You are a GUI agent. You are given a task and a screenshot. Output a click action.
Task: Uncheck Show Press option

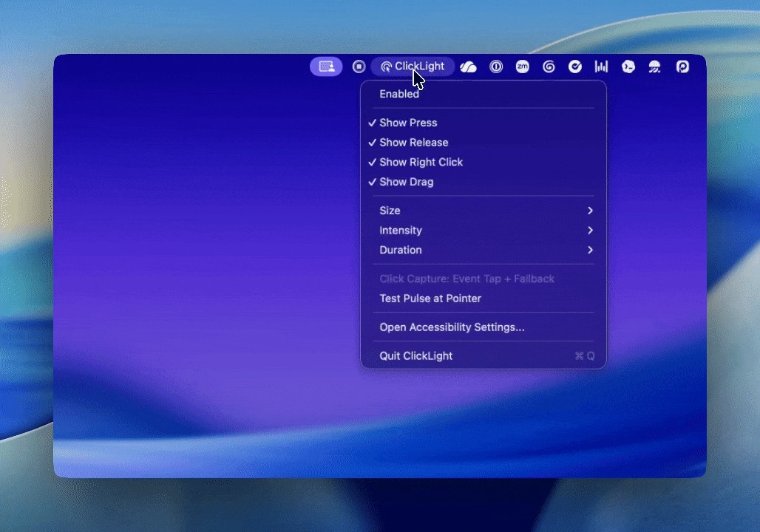coord(484,123)
